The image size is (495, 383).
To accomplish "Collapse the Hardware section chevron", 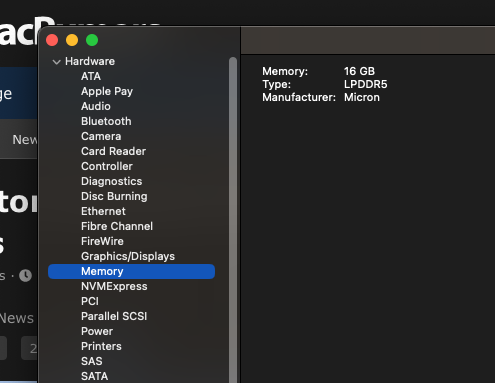I will pyautogui.click(x=57, y=62).
